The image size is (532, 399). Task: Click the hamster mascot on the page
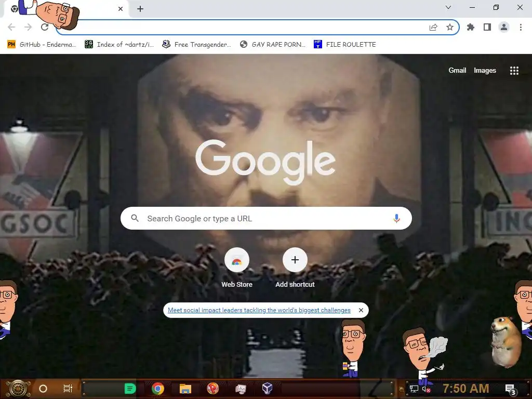(x=506, y=342)
